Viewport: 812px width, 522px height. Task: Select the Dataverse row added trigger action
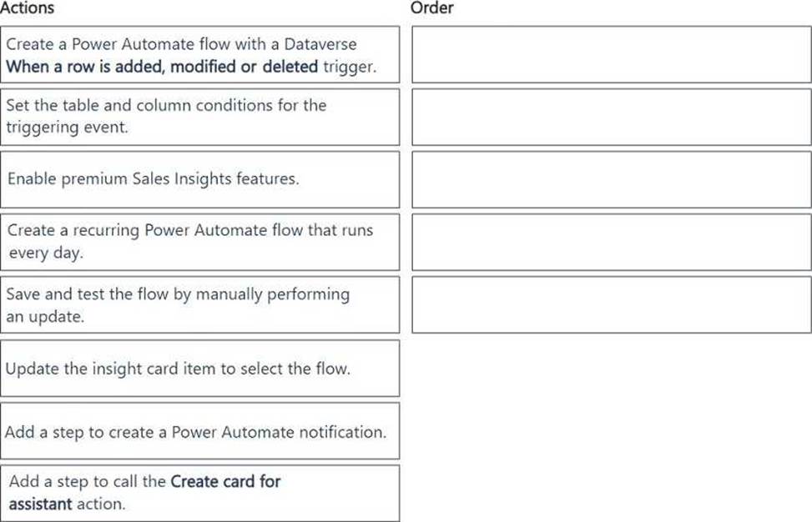click(x=200, y=54)
